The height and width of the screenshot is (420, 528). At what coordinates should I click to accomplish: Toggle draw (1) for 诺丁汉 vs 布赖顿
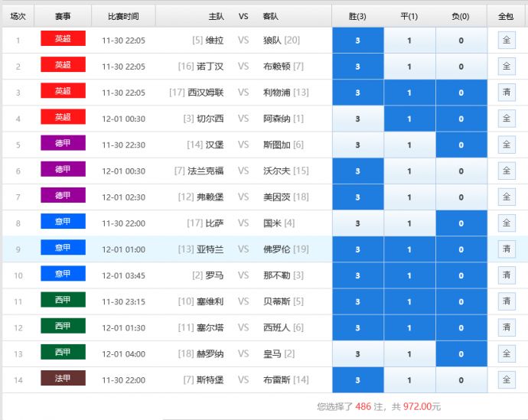409,67
